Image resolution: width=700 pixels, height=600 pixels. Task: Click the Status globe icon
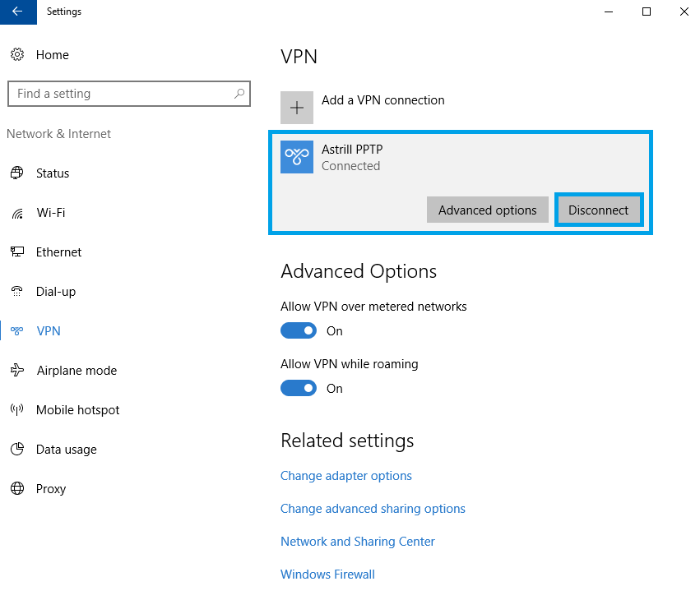click(x=16, y=173)
